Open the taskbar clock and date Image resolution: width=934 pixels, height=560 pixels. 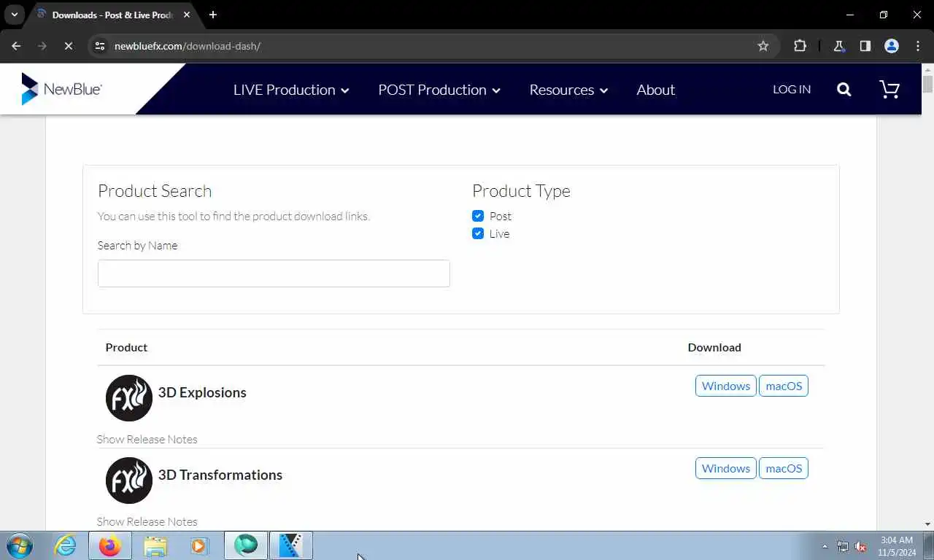pyautogui.click(x=897, y=546)
